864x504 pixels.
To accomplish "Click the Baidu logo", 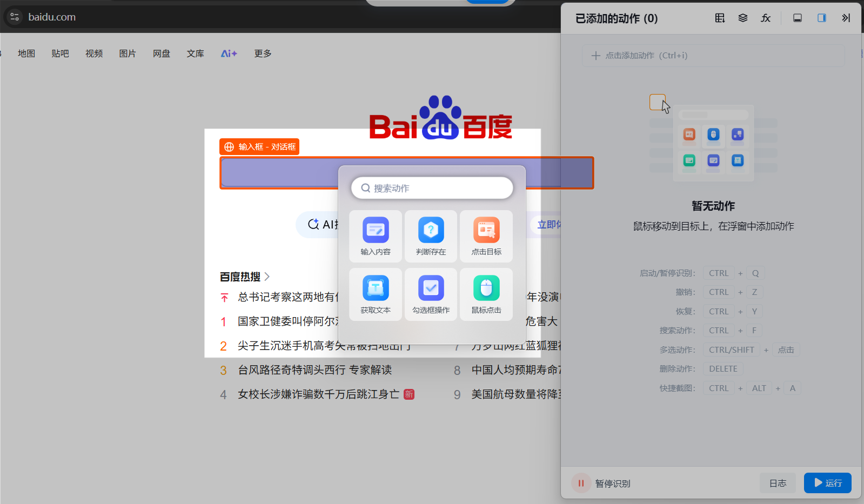I will (440, 118).
